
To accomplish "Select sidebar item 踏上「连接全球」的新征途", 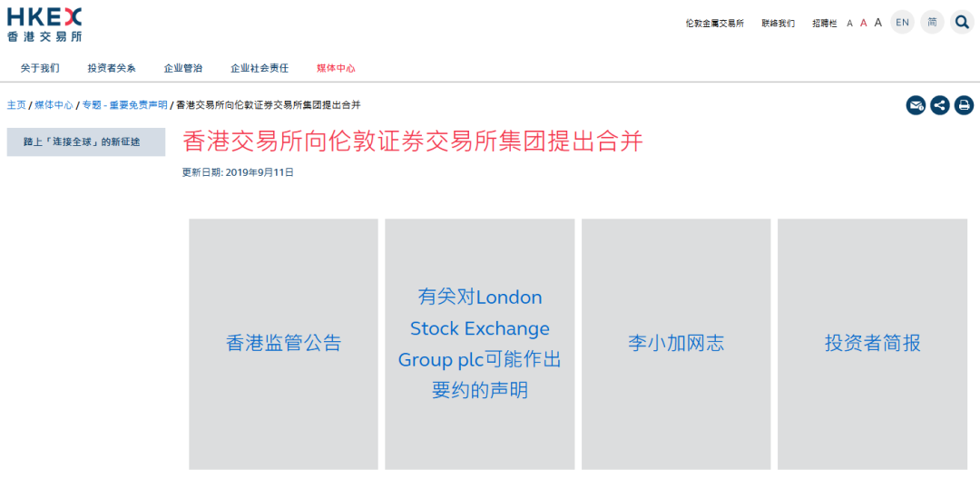I will point(86,141).
